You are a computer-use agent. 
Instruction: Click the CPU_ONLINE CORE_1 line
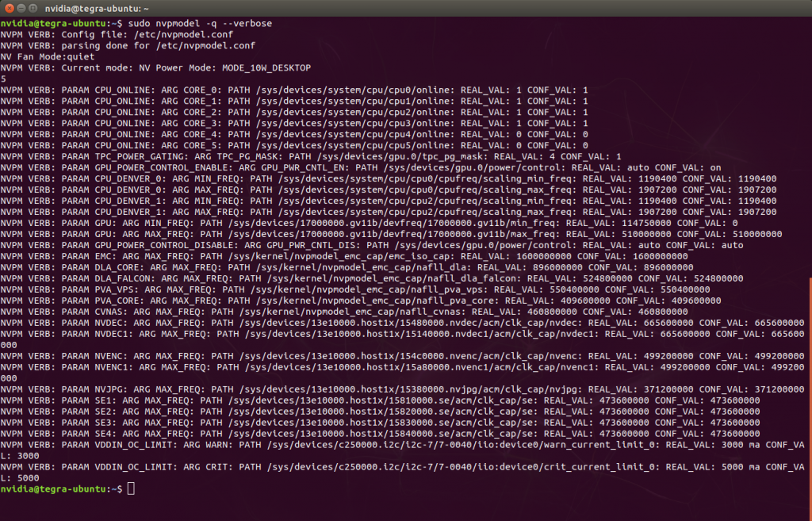294,102
